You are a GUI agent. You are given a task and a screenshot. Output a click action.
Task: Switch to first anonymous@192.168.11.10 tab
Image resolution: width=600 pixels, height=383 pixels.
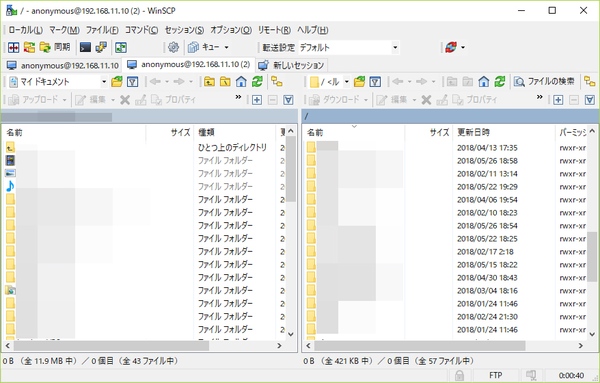coord(63,65)
